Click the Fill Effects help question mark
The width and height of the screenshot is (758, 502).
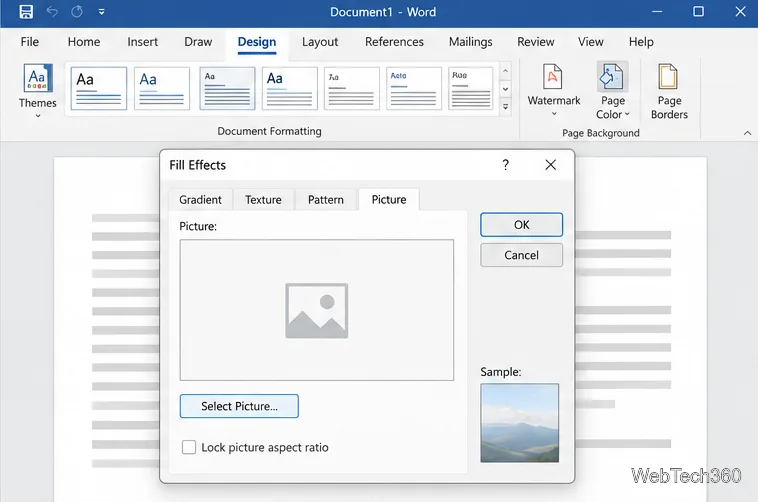(506, 165)
